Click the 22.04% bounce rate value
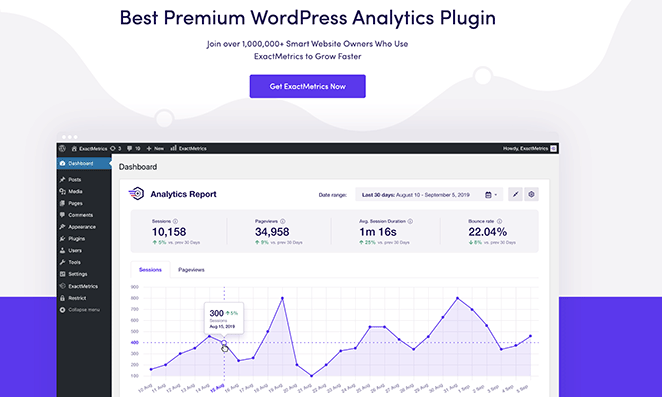The height and width of the screenshot is (397, 662). point(488,232)
